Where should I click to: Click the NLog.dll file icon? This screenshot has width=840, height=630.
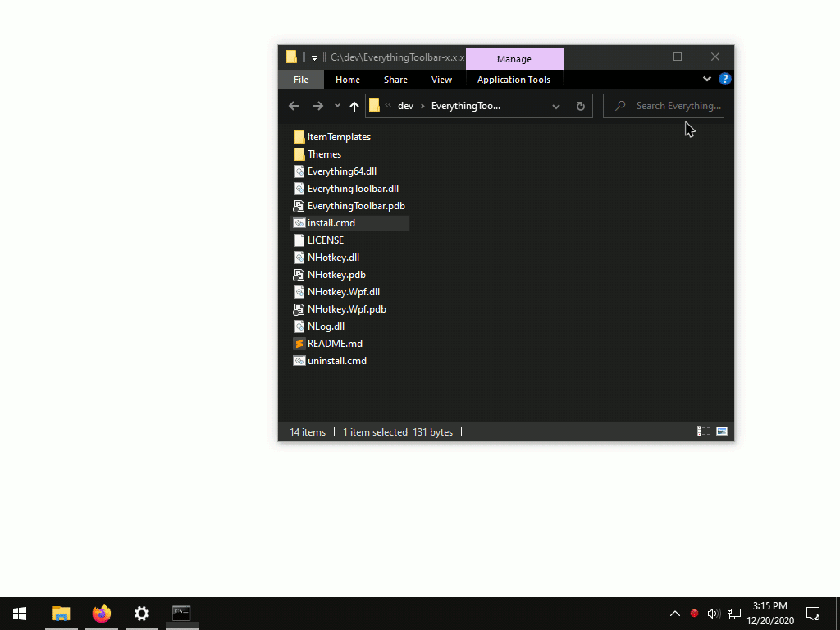point(299,326)
